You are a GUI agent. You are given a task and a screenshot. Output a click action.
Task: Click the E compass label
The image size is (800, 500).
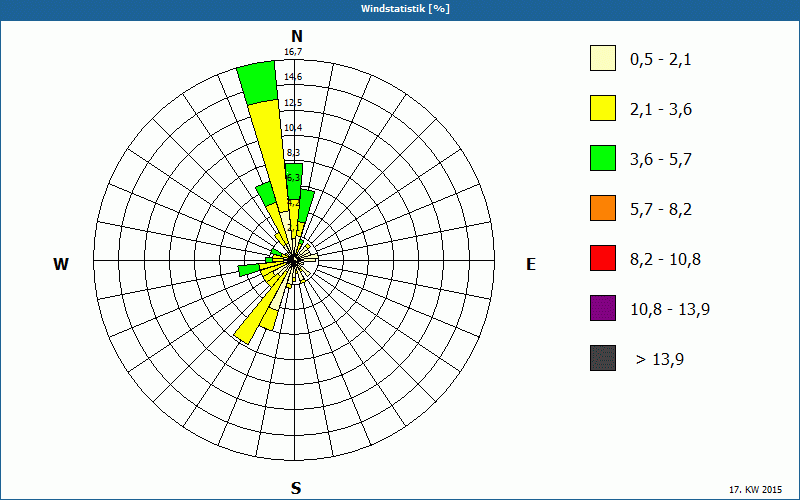pos(531,264)
